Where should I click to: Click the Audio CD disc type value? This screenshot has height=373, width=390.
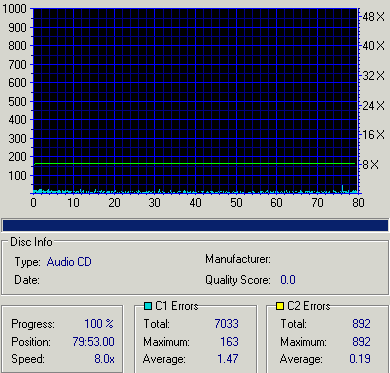point(69,262)
